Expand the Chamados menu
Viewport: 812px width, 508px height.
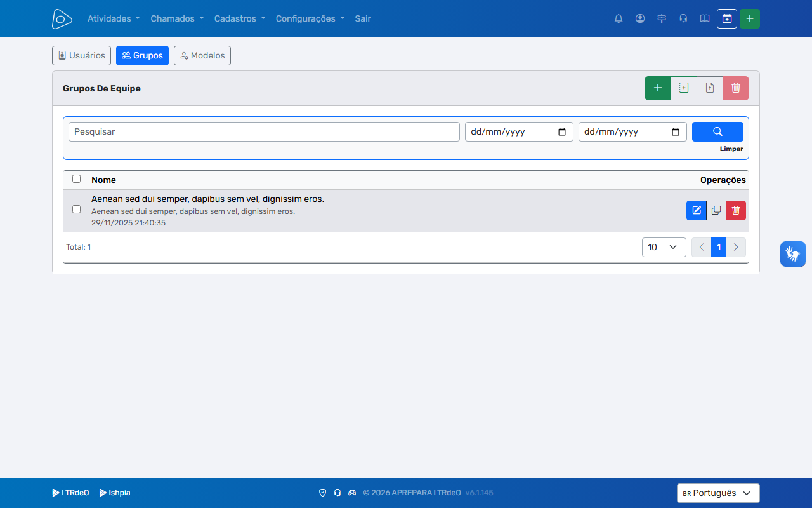point(177,18)
